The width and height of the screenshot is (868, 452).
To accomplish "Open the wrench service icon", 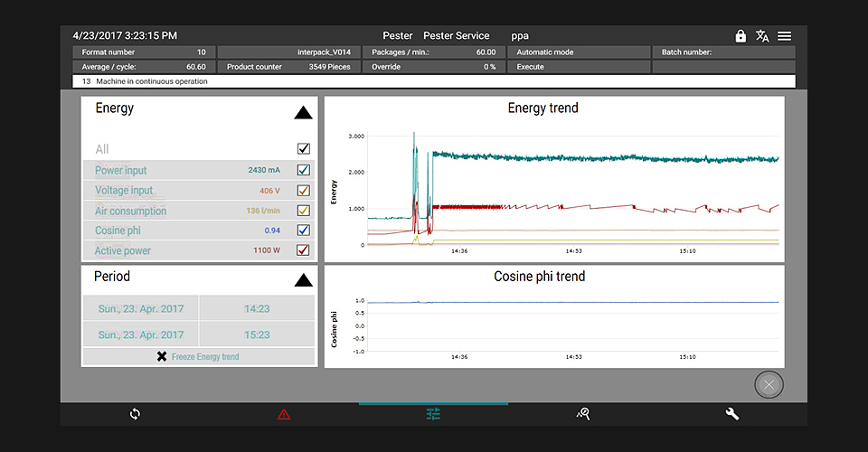I will click(x=732, y=414).
